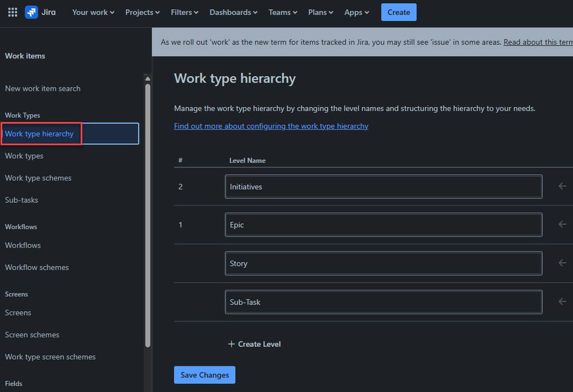Open the app switcher grid icon
573x392 pixels.
coord(13,12)
